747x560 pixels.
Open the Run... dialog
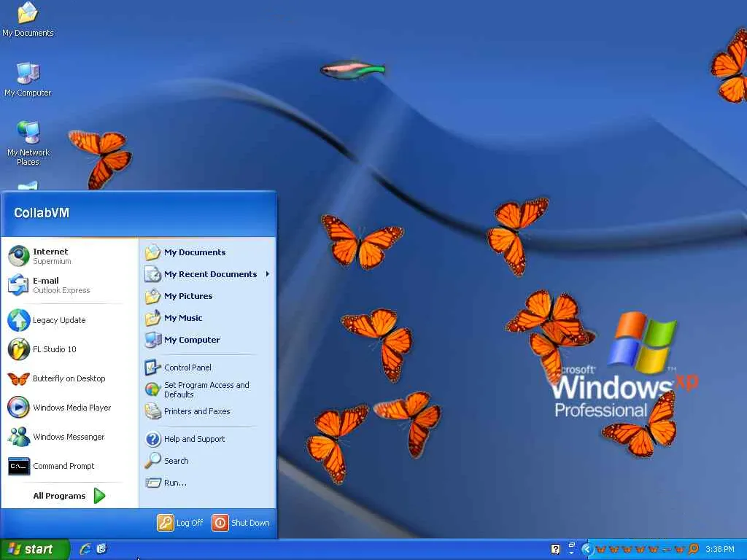[208, 483]
